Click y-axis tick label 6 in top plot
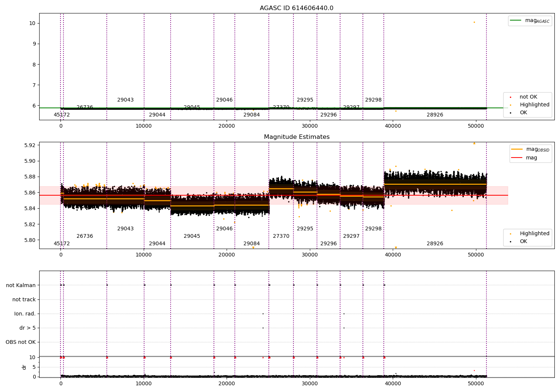Viewport: 560px width, 392px height. click(x=34, y=106)
